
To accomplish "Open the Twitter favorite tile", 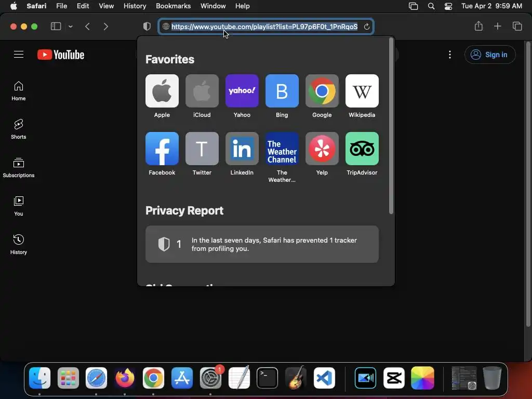I will coord(202,149).
